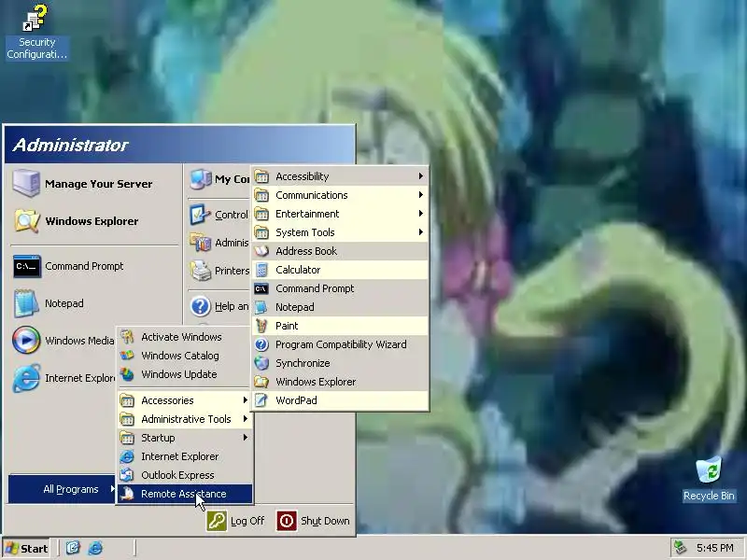Open Printers and Faxes icon
747x560 pixels.
tap(201, 271)
